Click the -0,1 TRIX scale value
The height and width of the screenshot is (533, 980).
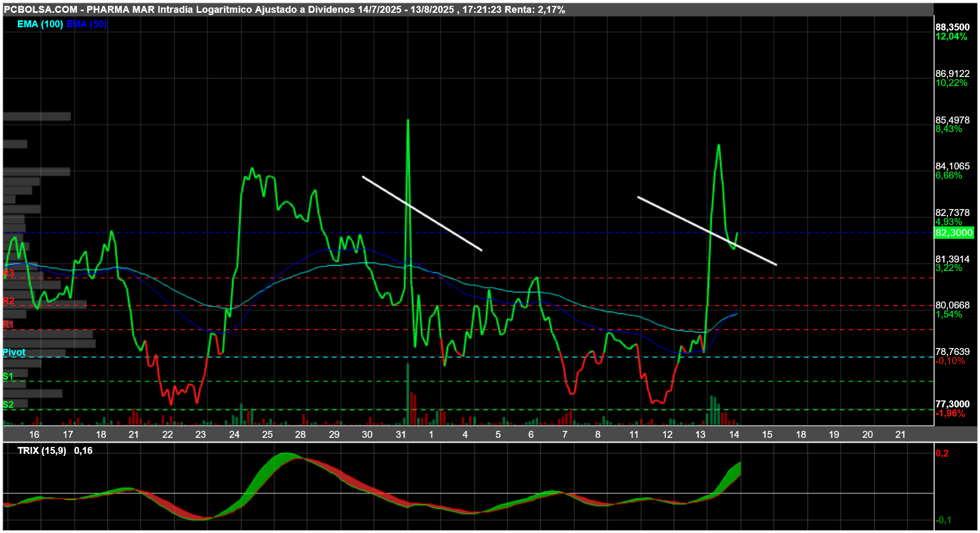(x=943, y=520)
